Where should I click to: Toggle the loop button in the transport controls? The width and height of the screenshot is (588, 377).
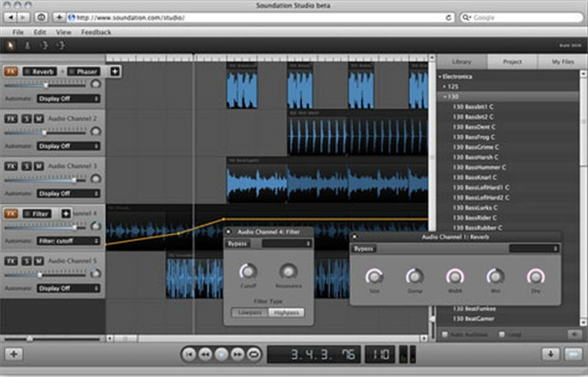click(253, 354)
